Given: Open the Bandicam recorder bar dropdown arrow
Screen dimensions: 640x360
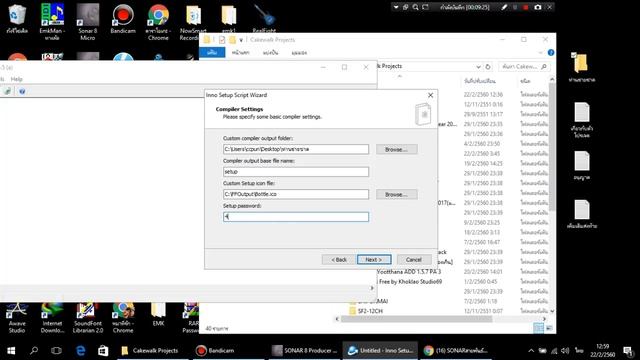Looking at the screenshot, I should pyautogui.click(x=396, y=7).
